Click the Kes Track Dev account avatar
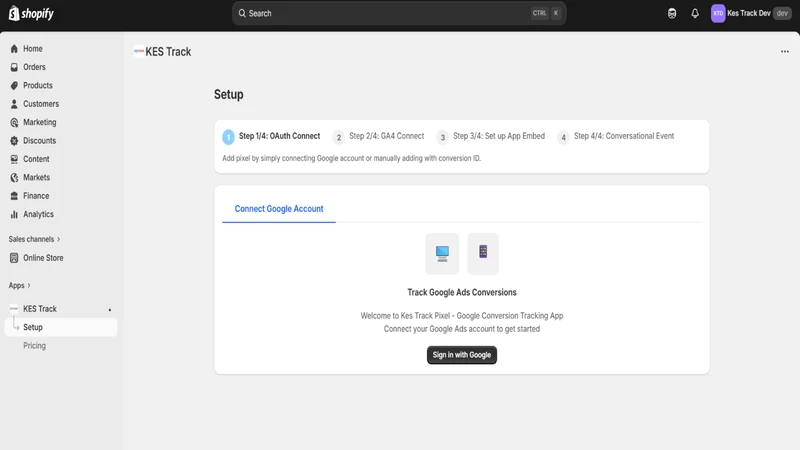This screenshot has height=450, width=800. pyautogui.click(x=718, y=13)
